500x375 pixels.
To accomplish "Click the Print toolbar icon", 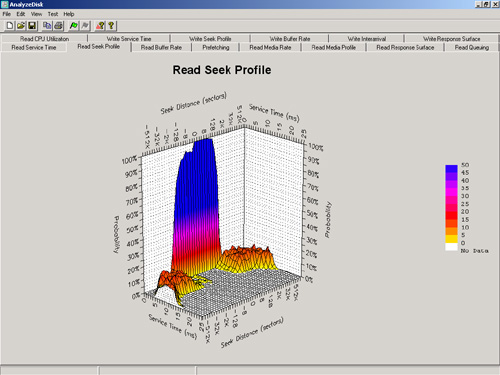I will pyautogui.click(x=58, y=26).
